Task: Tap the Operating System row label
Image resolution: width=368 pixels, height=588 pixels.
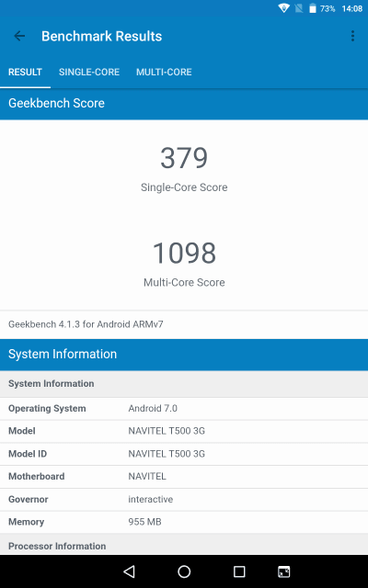Action: coord(47,408)
